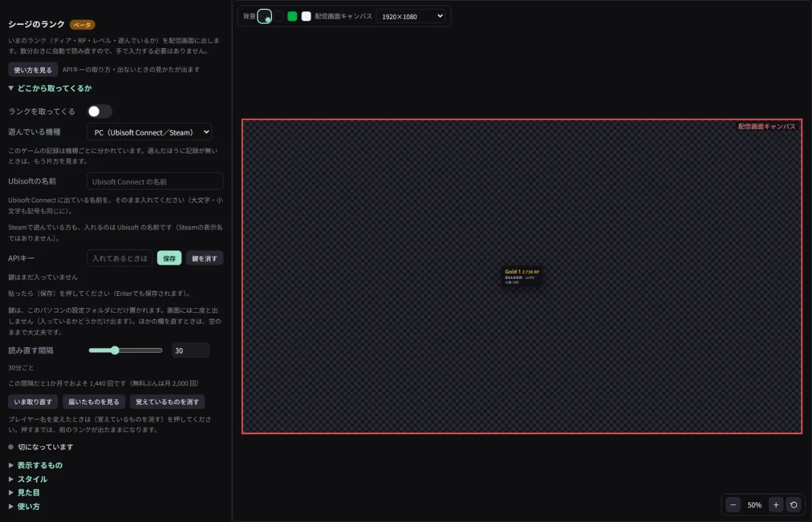Select the black background swatch
The width and height of the screenshot is (812, 522).
[x=279, y=16]
